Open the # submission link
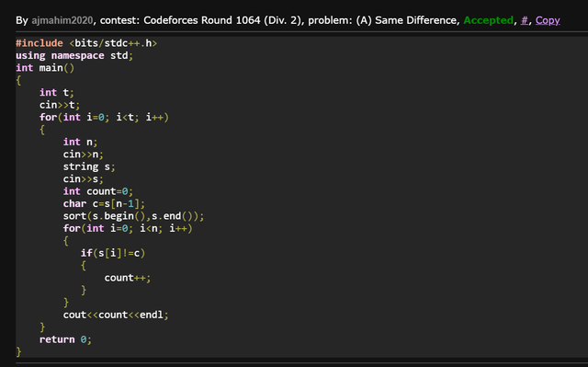The height and width of the screenshot is (367, 588). pos(525,20)
